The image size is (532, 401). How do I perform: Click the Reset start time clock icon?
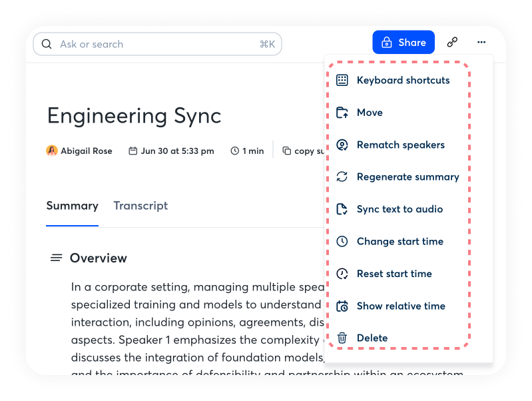(342, 274)
